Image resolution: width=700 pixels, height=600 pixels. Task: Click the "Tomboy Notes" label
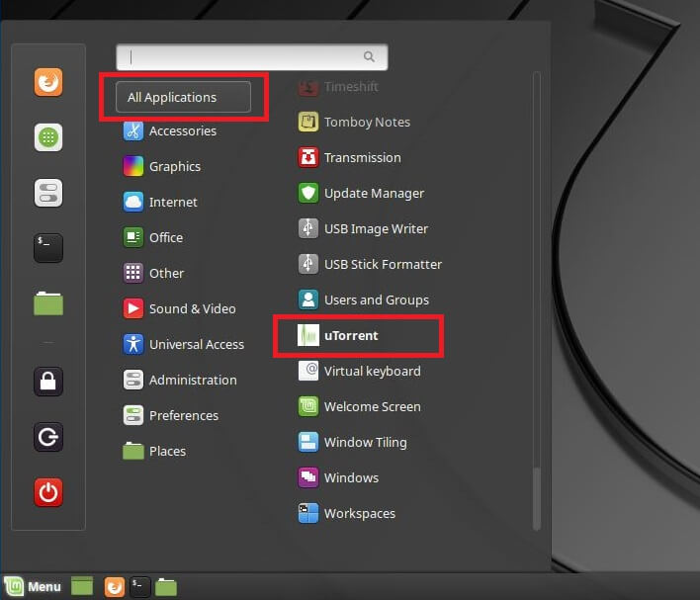[367, 123]
